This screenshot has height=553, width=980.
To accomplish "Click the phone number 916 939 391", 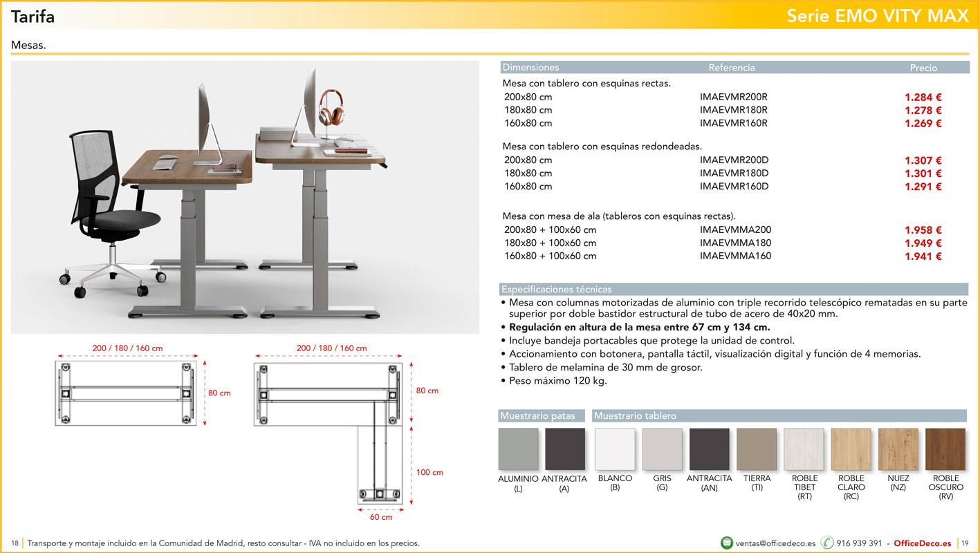I will (859, 543).
